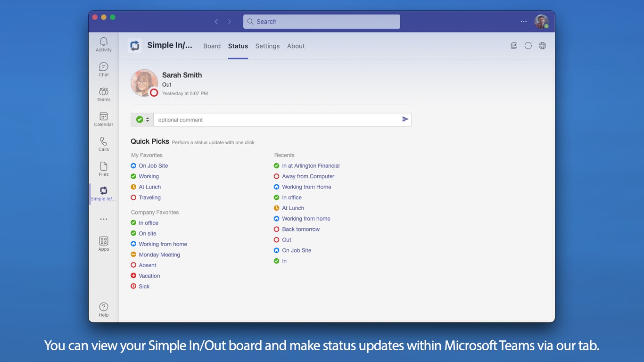The image size is (644, 362).
Task: Open the status selector dropdown
Action: pos(142,120)
